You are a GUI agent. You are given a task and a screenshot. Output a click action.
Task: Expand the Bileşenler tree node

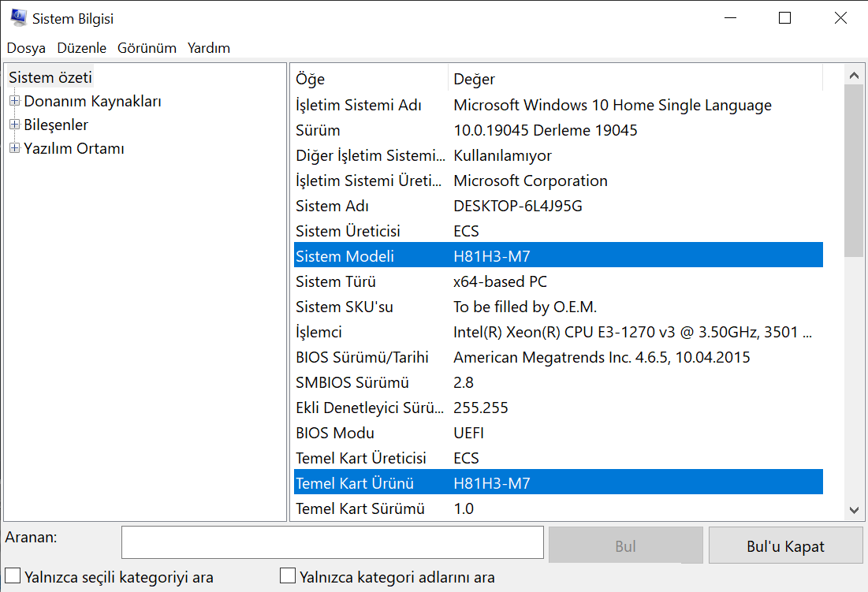pos(14,125)
